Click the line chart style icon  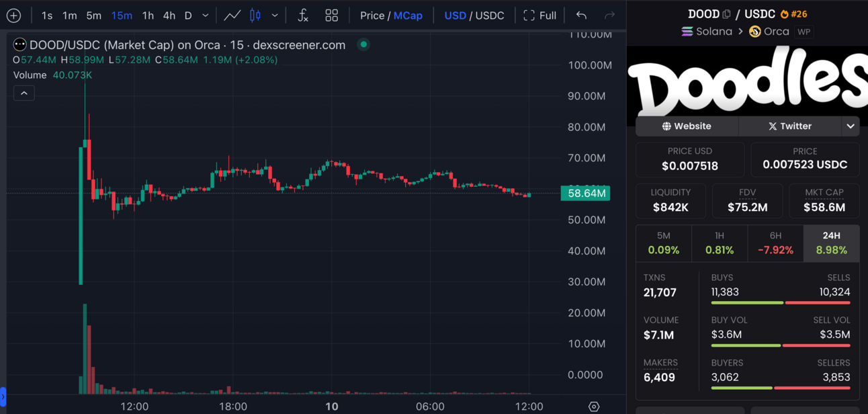pyautogui.click(x=232, y=15)
